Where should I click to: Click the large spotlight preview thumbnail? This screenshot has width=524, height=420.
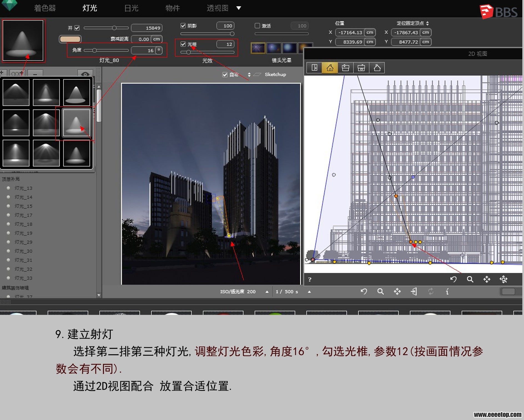pyautogui.click(x=23, y=40)
